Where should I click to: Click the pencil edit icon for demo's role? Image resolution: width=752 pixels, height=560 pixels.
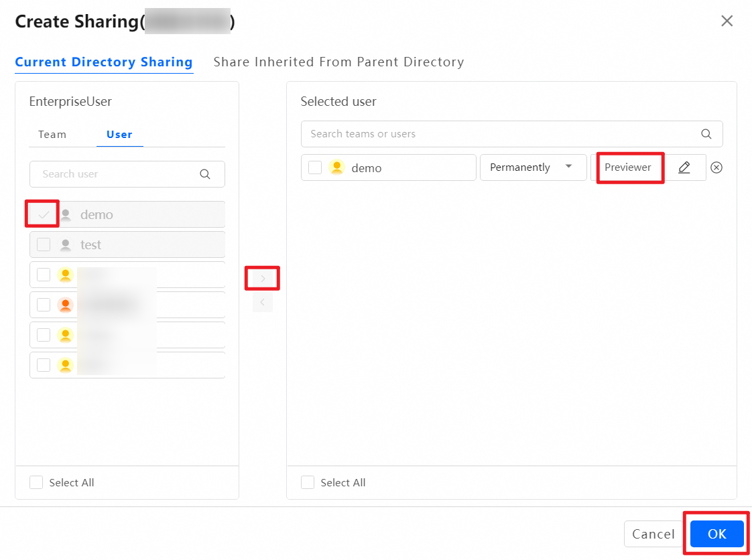[684, 167]
